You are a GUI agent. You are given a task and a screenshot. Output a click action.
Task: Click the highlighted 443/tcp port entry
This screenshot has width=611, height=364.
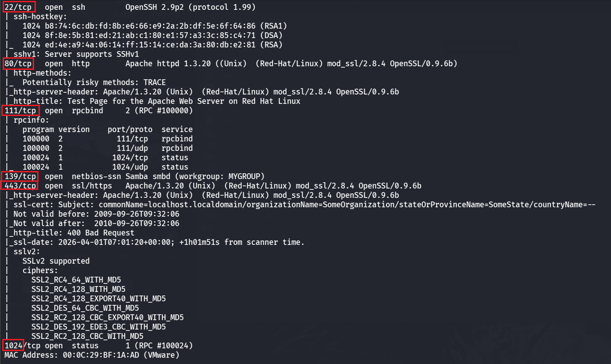coord(20,186)
